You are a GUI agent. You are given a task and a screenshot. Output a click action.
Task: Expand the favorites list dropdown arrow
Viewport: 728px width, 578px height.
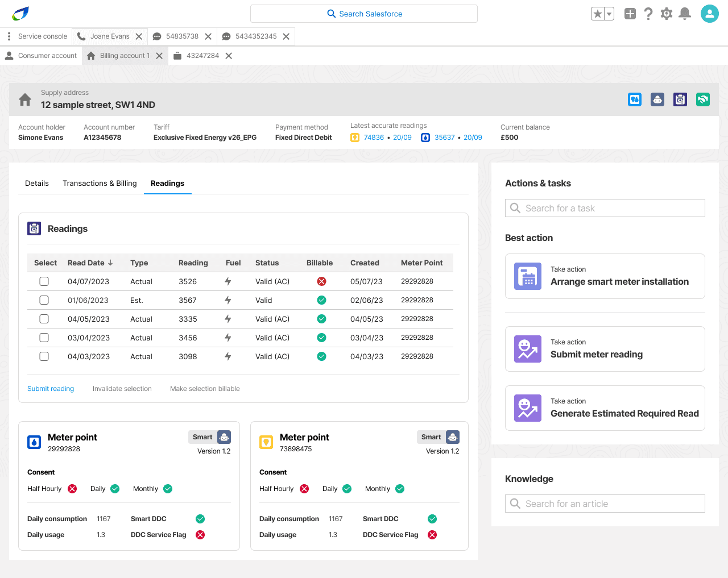point(609,14)
